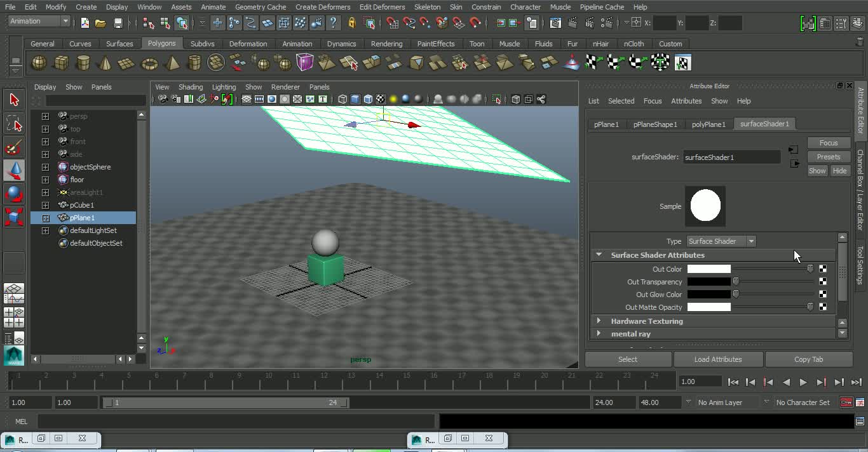868x452 pixels.
Task: Create a polygon pipe from shelf
Action: point(194,63)
